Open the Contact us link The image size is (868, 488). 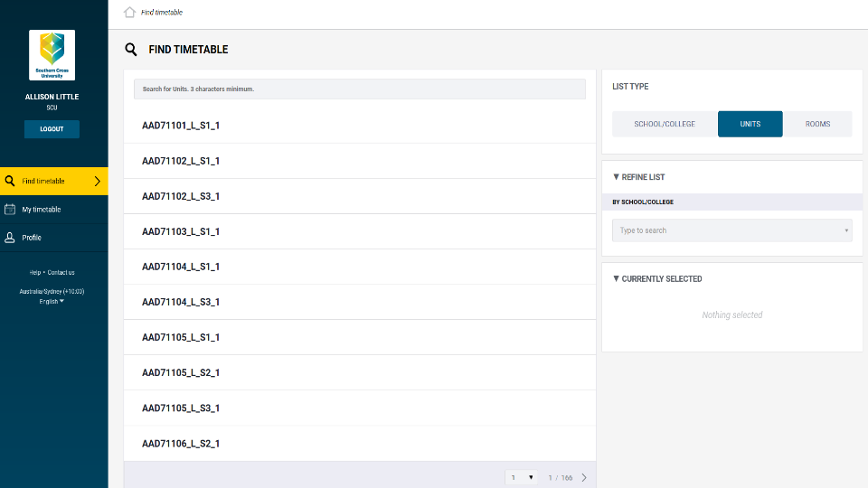coord(61,272)
